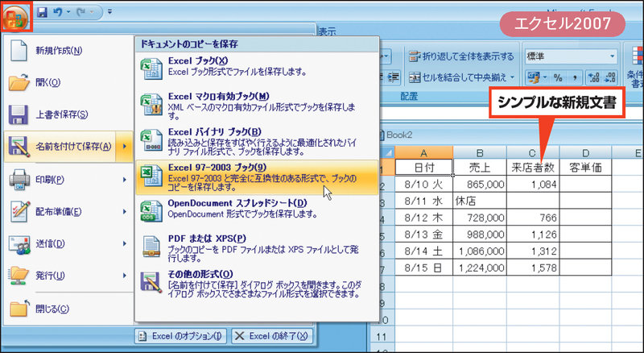Expand the 印刷(P) submenu arrow
Viewport: 644px width, 353px height.
[x=125, y=180]
